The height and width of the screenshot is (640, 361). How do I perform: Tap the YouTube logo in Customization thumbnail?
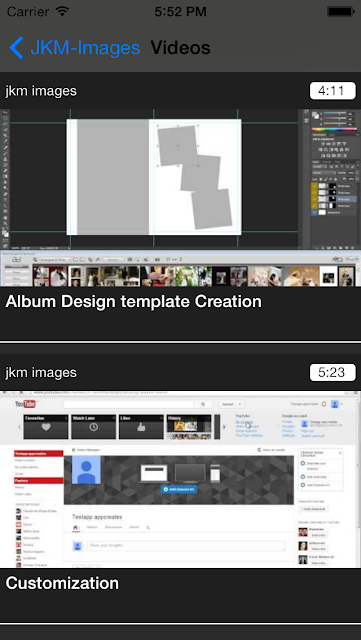26,404
